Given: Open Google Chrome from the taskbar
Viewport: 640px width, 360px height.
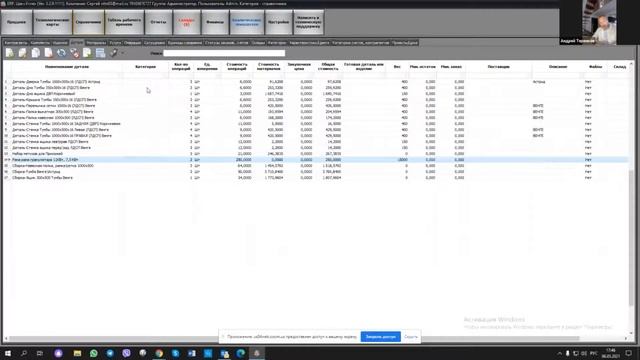Looking at the screenshot, I should (159, 353).
